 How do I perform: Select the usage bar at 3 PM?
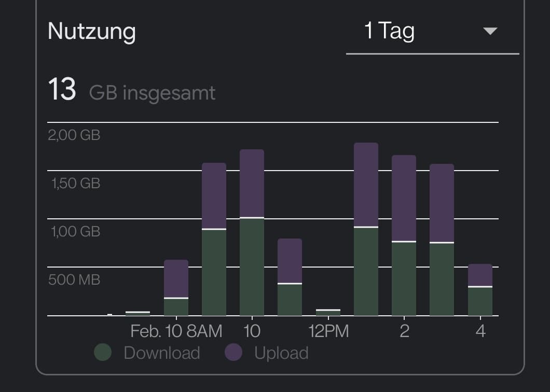[x=442, y=240]
